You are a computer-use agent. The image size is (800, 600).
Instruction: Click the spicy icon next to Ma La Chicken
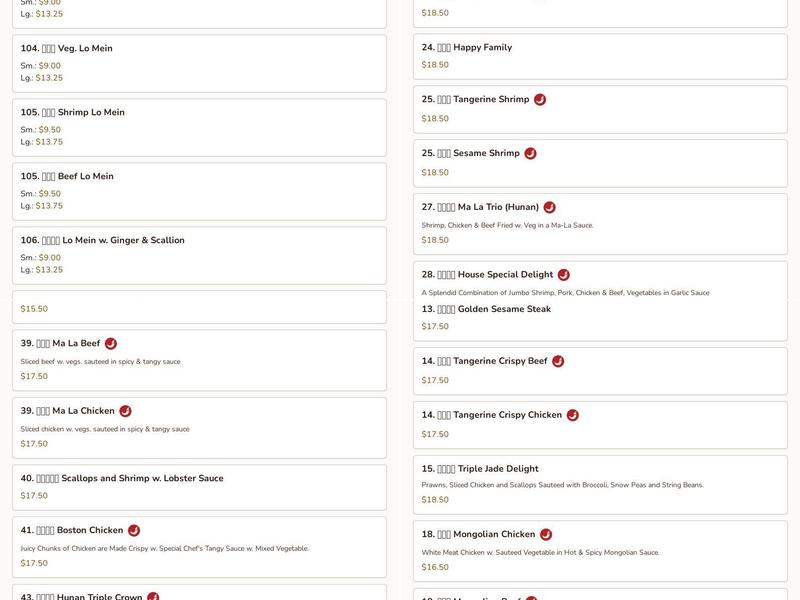tap(125, 411)
